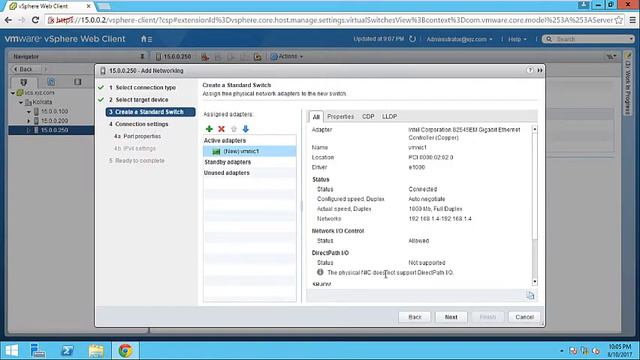Open File Explorer from taskbar
640x360 pixels.
(x=96, y=350)
